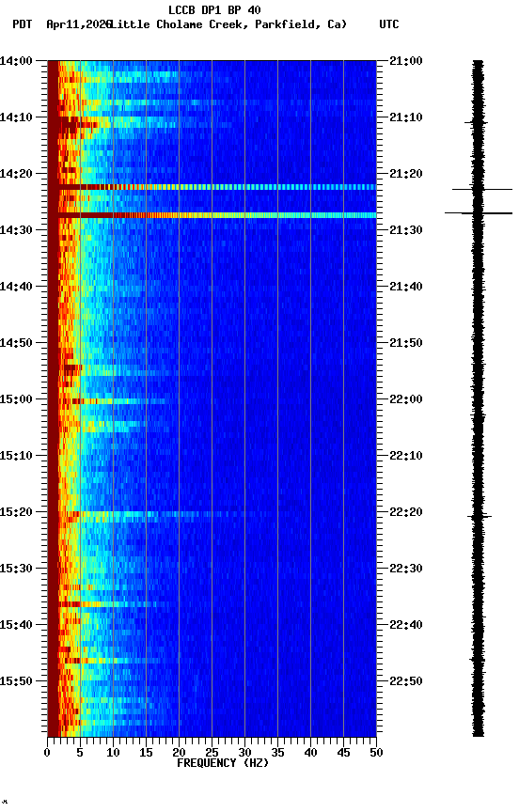Click the 21:40 UTC time label
This screenshot has width=519, height=812.
click(x=406, y=287)
